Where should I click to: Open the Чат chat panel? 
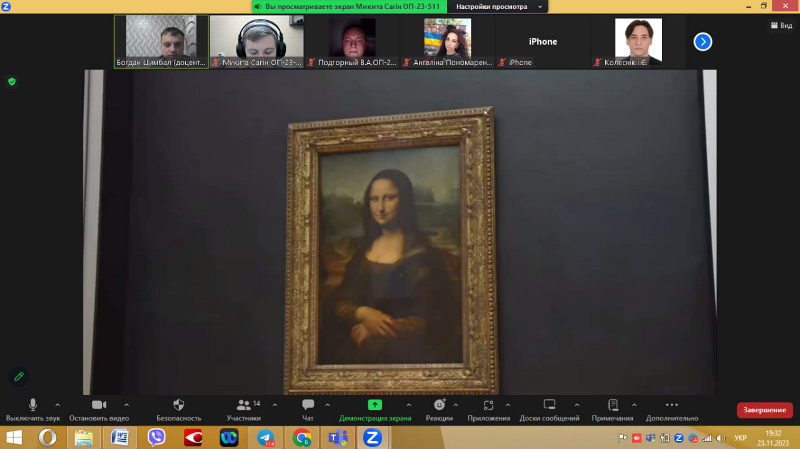pyautogui.click(x=308, y=410)
